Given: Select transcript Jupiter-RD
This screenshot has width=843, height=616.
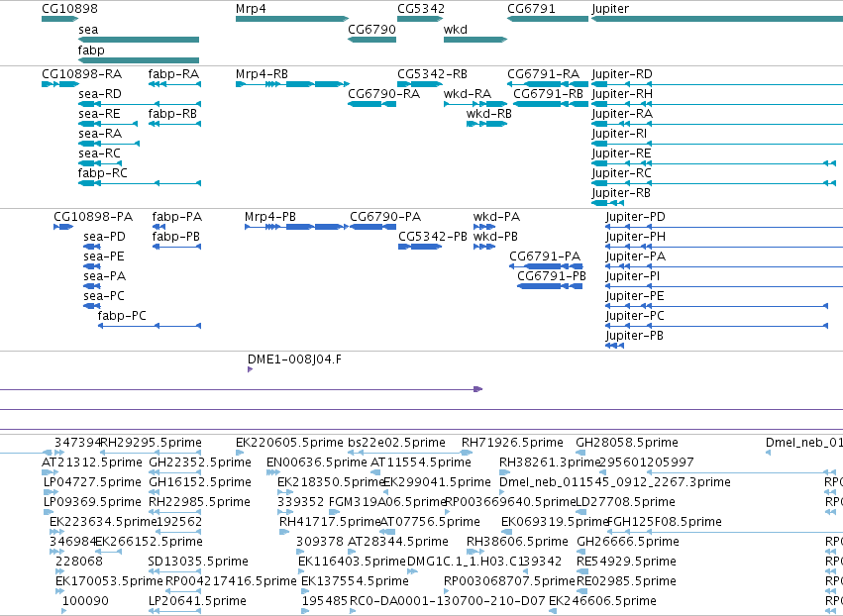Looking at the screenshot, I should click(x=716, y=84).
